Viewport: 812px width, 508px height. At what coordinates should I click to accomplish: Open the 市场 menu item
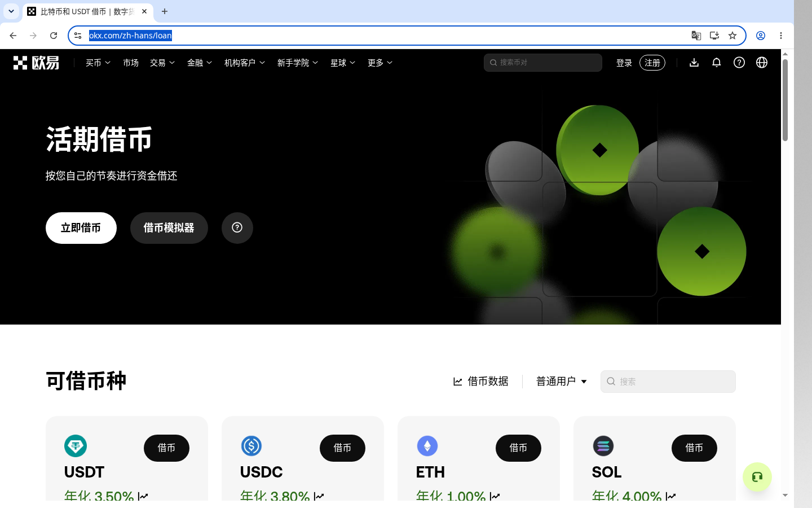point(131,63)
